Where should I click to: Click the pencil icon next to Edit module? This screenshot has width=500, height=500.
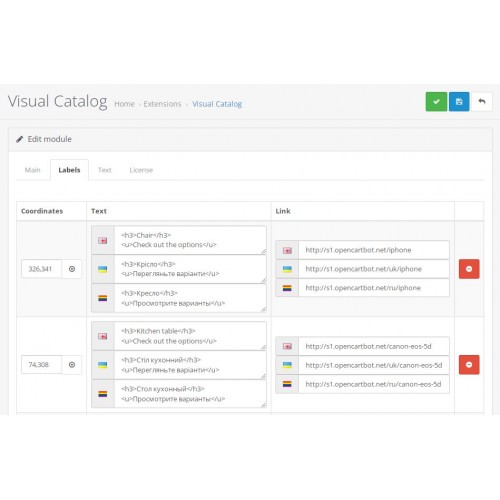pos(20,139)
